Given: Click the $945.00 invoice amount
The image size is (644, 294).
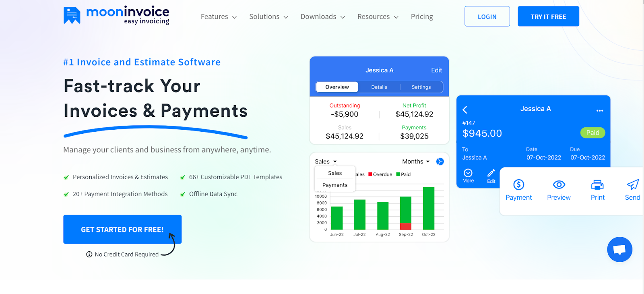Looking at the screenshot, I should tap(482, 133).
